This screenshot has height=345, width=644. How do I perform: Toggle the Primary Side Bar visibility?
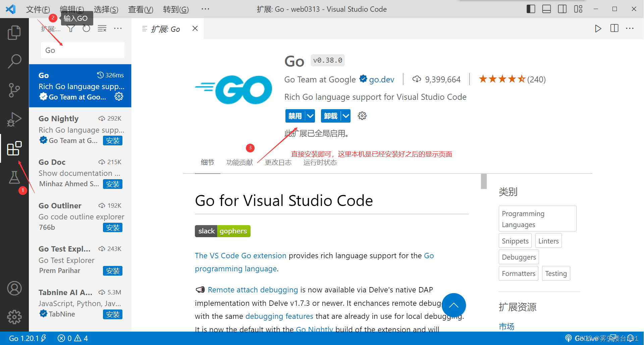[x=530, y=9]
